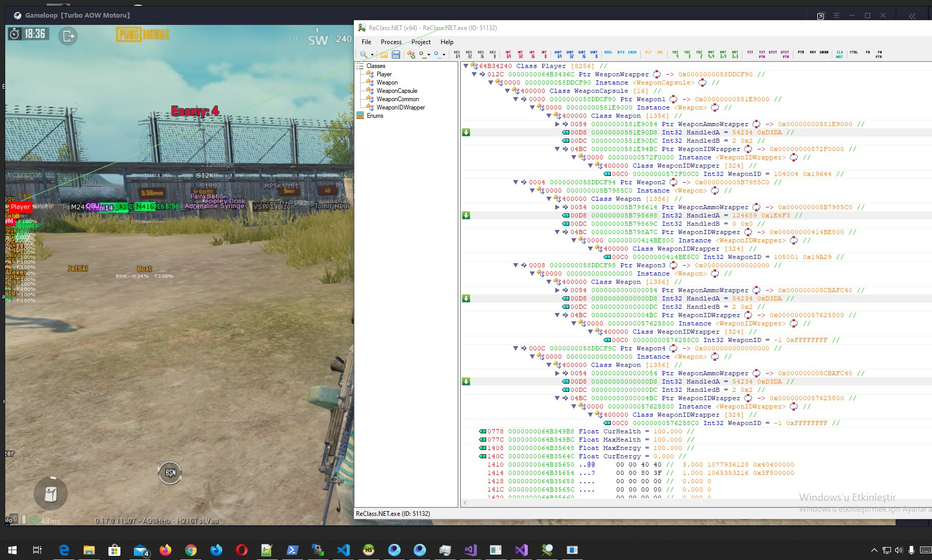The image size is (932, 560).
Task: Change node to UNION type
Action: pyautogui.click(x=824, y=52)
